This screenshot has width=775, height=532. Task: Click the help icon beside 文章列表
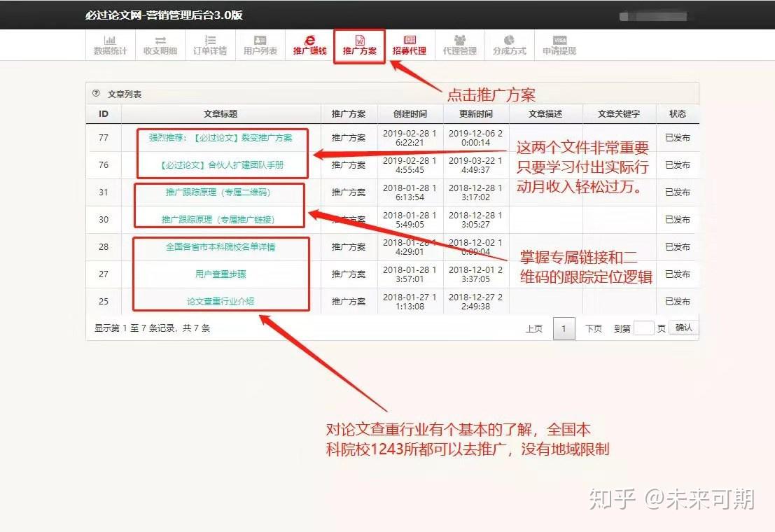coord(97,93)
